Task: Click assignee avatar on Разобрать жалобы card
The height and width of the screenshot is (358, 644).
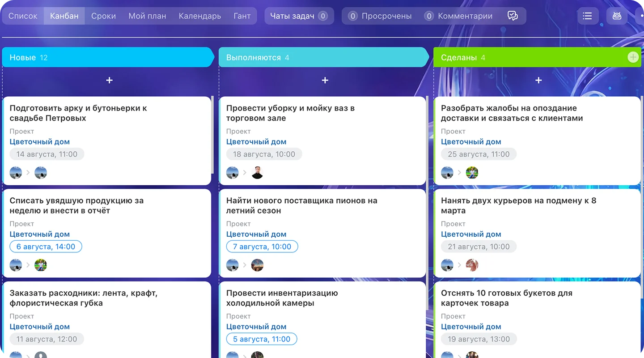Action: tap(472, 173)
